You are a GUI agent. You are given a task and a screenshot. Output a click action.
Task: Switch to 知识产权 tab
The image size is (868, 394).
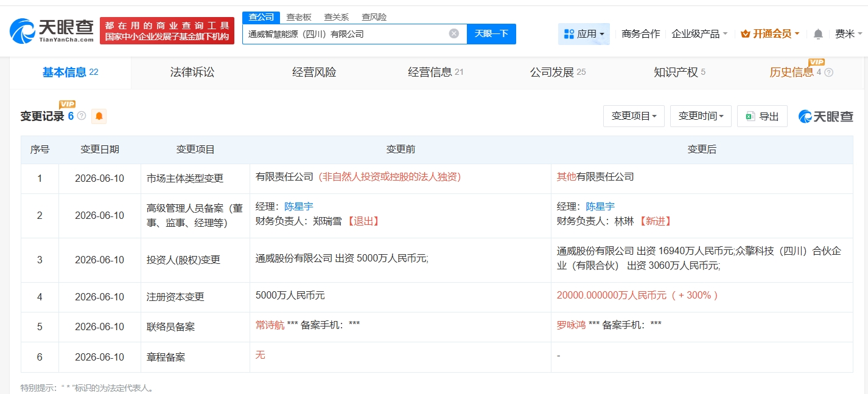(679, 72)
